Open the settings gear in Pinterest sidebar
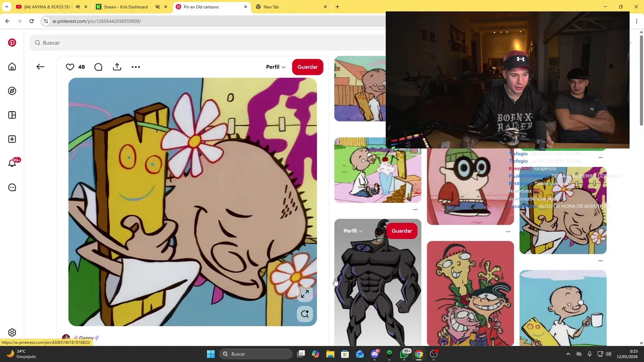The width and height of the screenshot is (644, 362). coord(12,333)
